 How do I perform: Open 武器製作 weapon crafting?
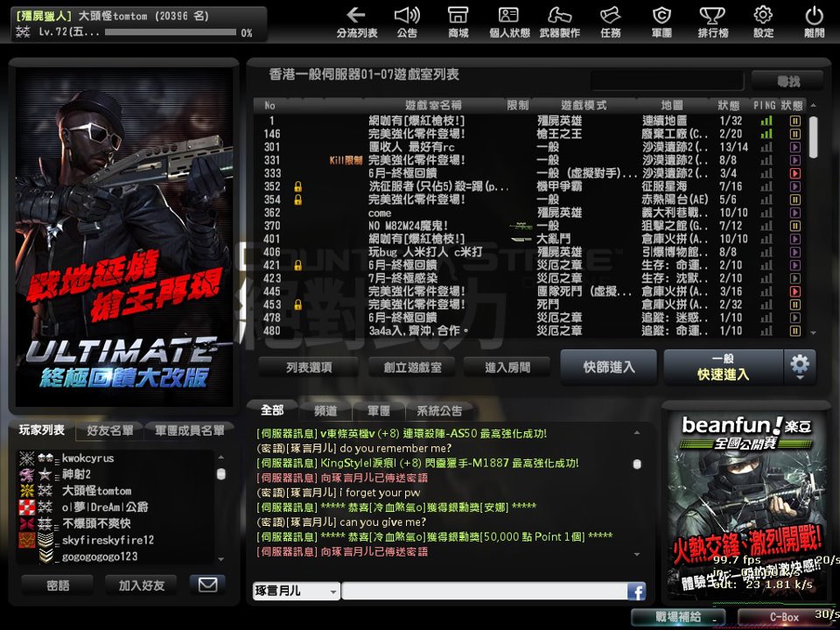point(560,21)
